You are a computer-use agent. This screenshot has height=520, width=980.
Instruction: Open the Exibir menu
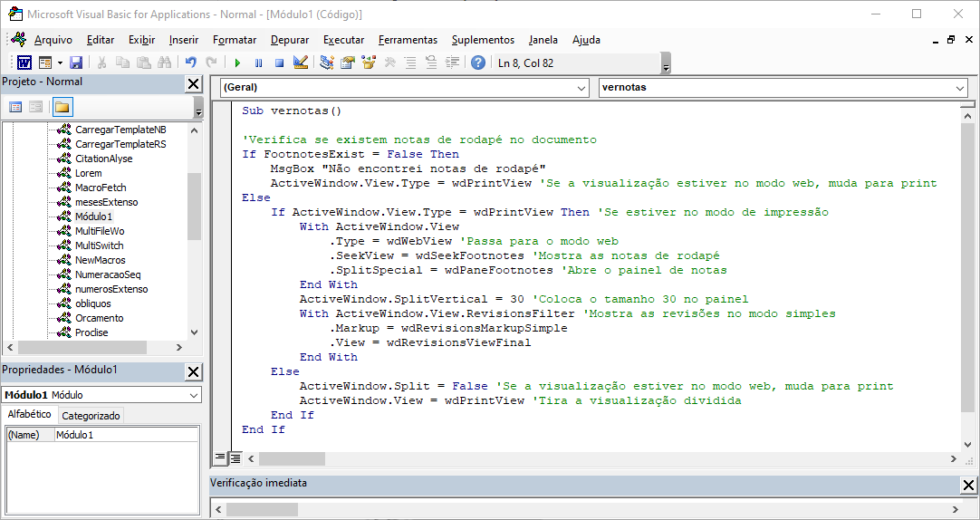[x=142, y=40]
